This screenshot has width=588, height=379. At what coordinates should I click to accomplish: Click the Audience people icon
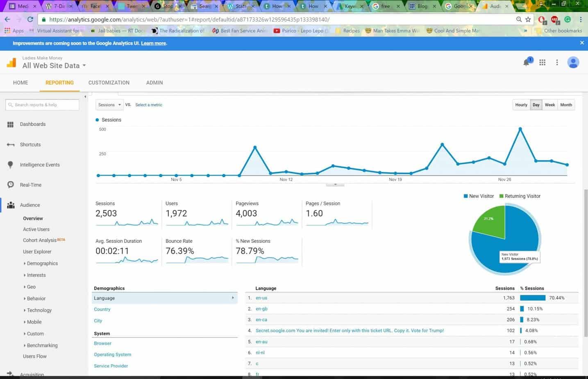click(11, 205)
